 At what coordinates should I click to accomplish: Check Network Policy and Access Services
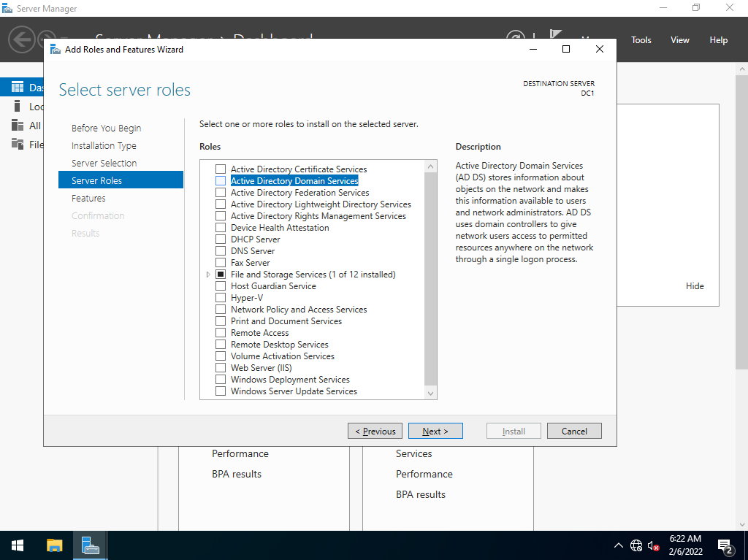(221, 309)
